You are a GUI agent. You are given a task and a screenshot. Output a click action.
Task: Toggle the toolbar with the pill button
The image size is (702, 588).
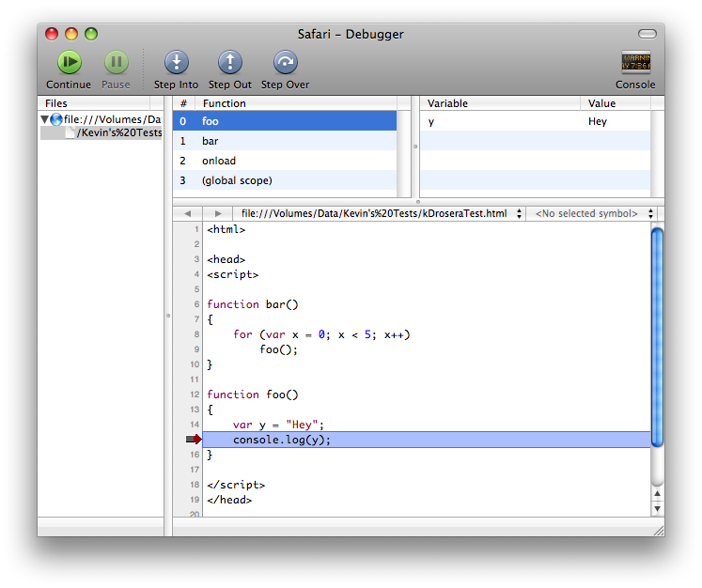coord(647,34)
